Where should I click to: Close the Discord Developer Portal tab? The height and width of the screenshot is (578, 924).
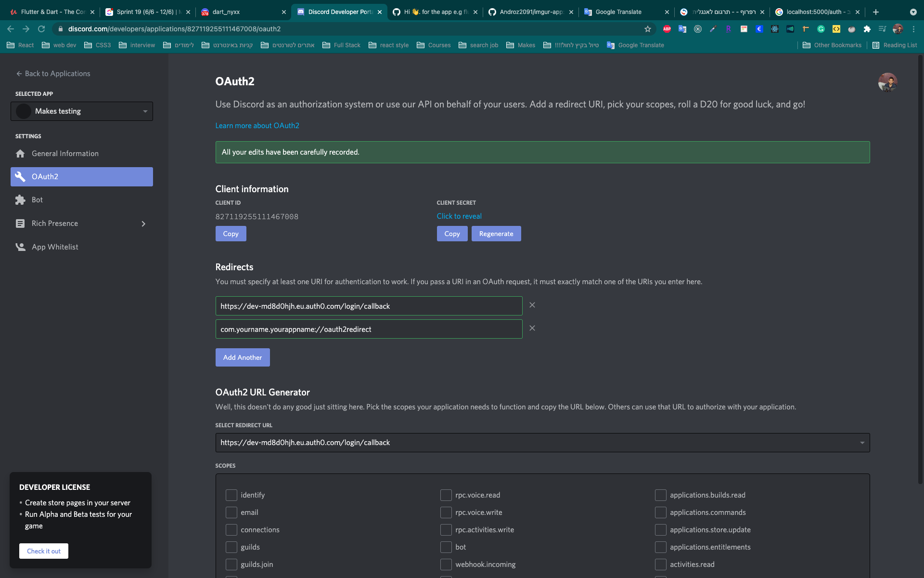(380, 12)
